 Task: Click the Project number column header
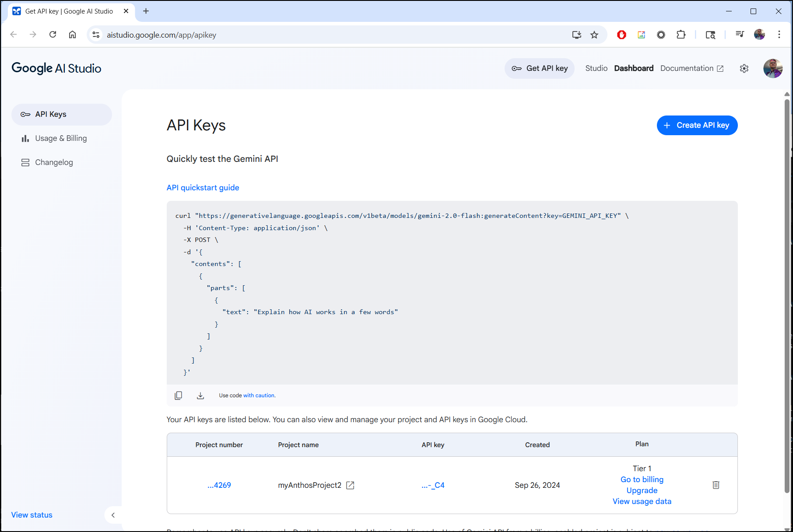click(x=219, y=445)
